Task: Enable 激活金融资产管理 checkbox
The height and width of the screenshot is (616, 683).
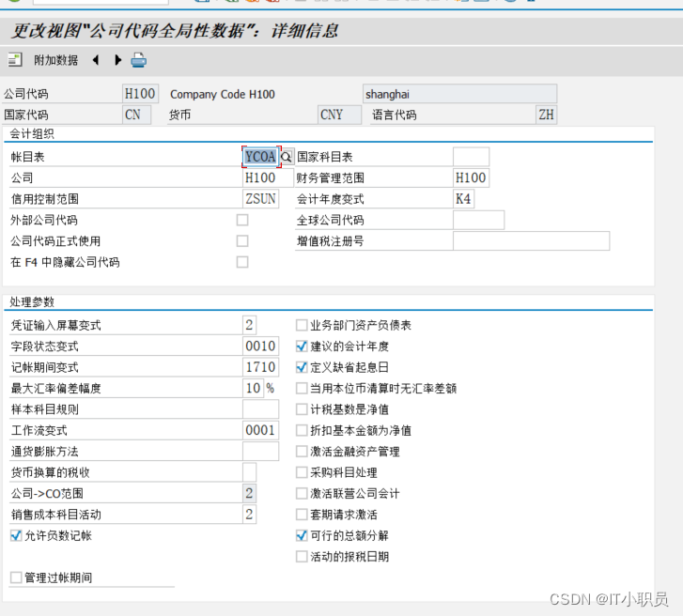Action: (x=302, y=451)
